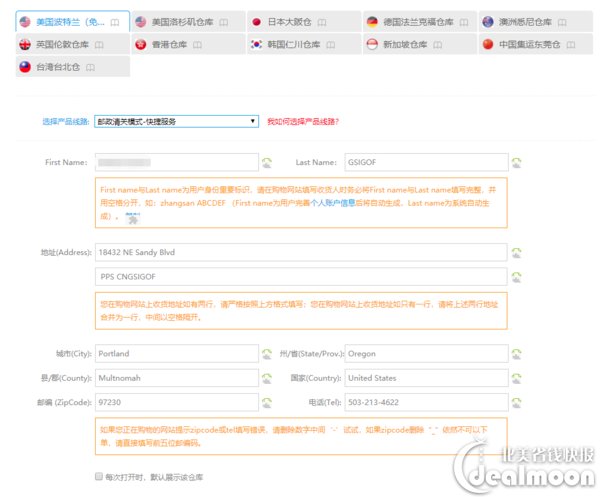Screen dimensions: 600x497
Task: Switch to 英国伦敦仓库 tab
Action: point(72,44)
